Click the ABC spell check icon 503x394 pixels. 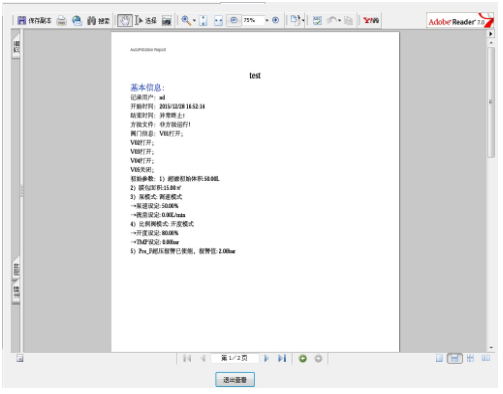[317, 21]
